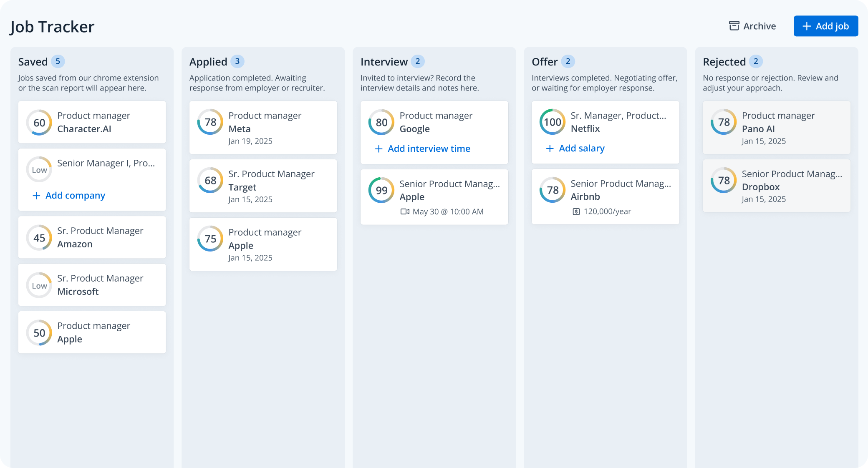Click the Pano AI rejected job card
868x468 pixels.
[776, 128]
